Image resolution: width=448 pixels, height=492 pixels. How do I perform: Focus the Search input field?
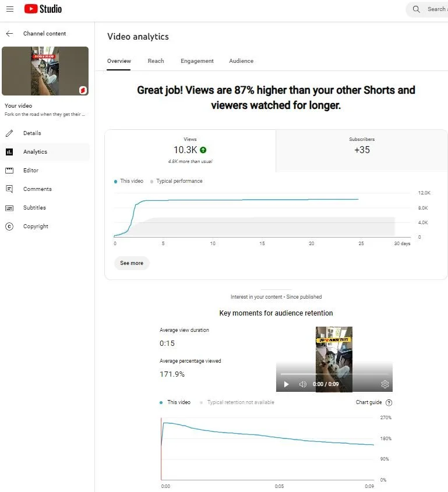[427, 9]
